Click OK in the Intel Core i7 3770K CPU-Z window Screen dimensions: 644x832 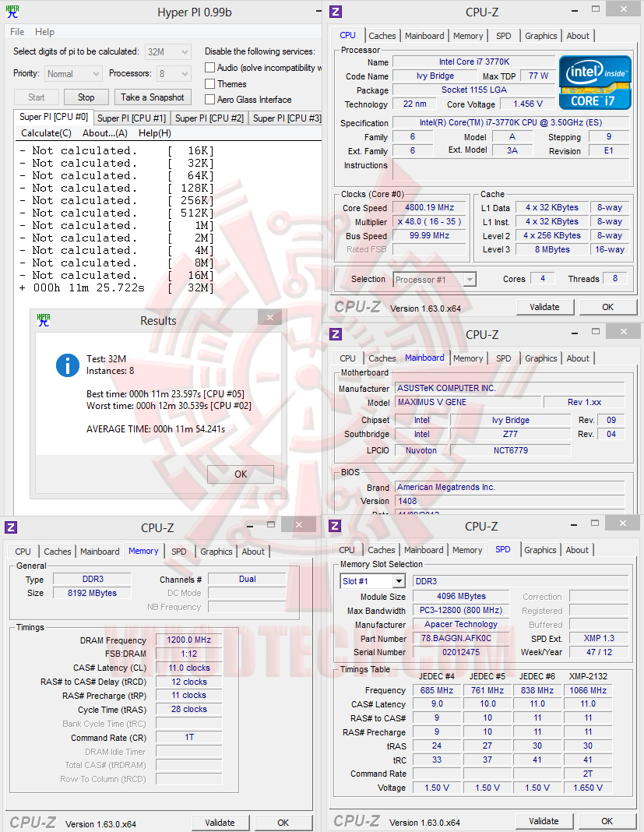click(x=608, y=307)
